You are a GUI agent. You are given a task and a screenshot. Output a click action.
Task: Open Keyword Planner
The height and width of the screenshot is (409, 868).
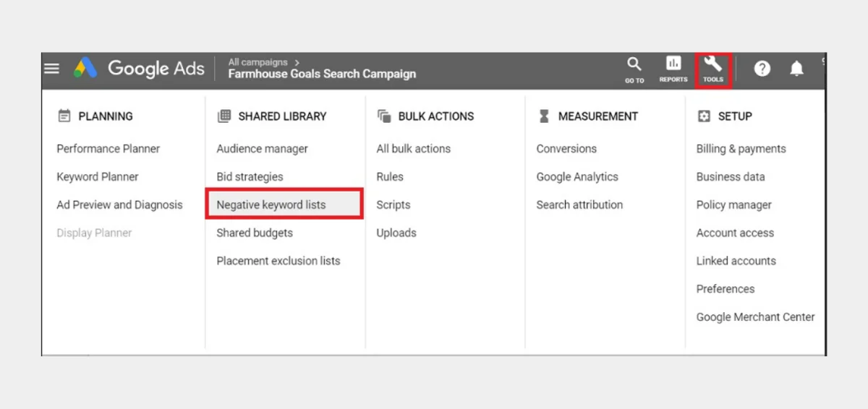[98, 177]
